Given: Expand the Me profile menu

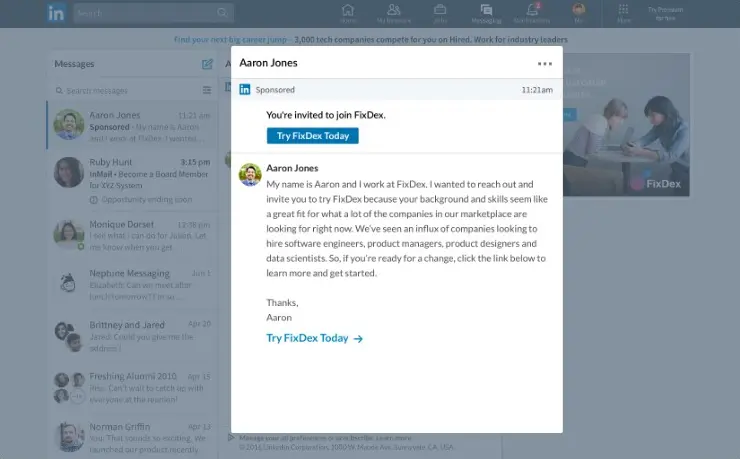Looking at the screenshot, I should point(578,13).
